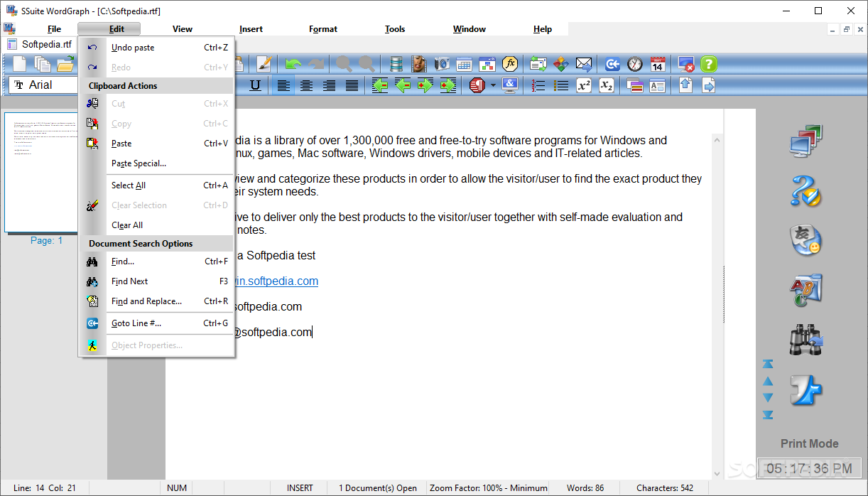Image resolution: width=868 pixels, height=496 pixels.
Task: Click the database icon in the toolbar
Action: (x=396, y=64)
